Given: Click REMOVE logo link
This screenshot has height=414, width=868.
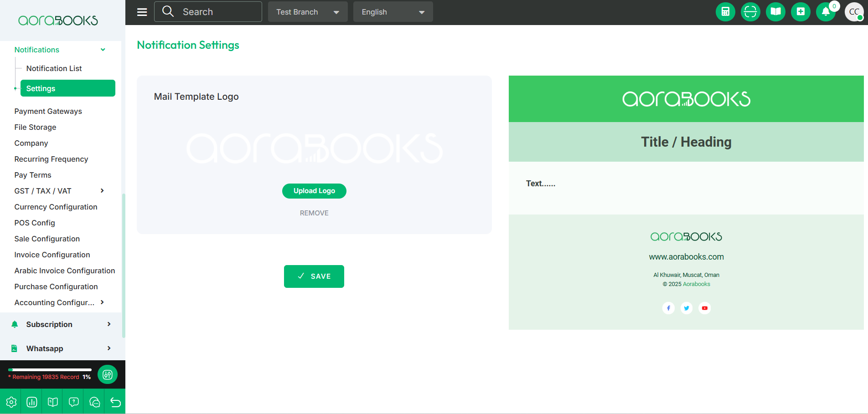Looking at the screenshot, I should click(314, 213).
